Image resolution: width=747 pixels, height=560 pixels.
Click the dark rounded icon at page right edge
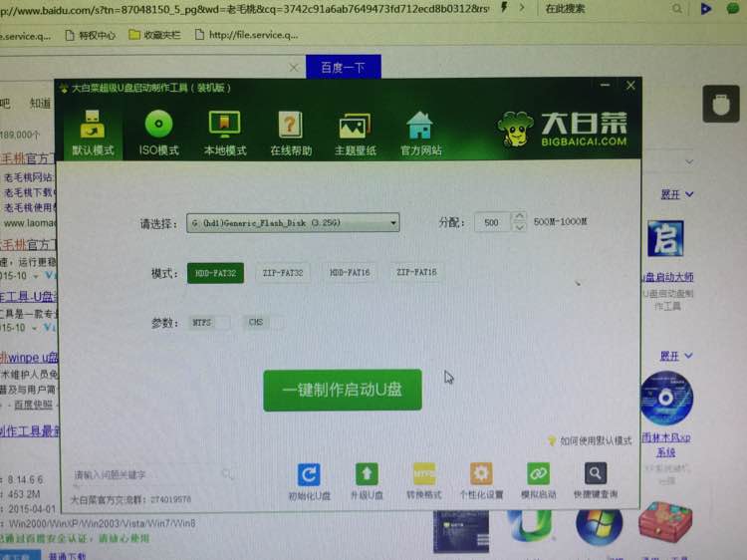pos(721,104)
